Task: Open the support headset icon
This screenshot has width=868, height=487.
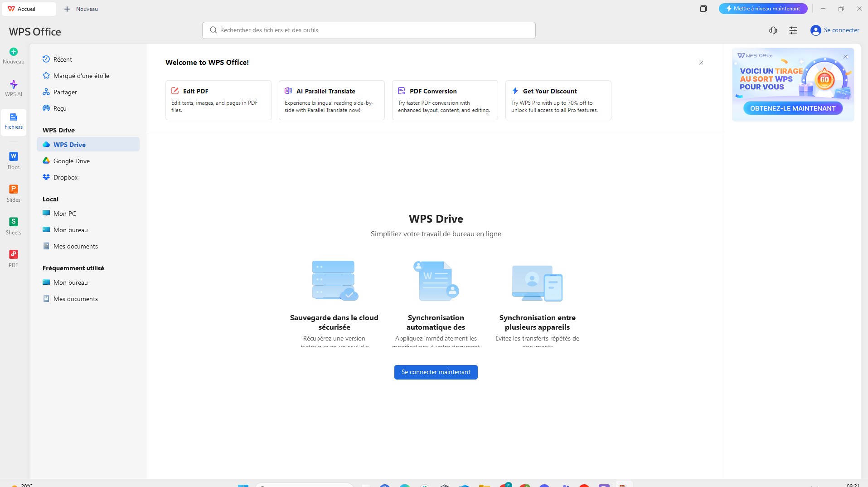Action: tap(773, 30)
